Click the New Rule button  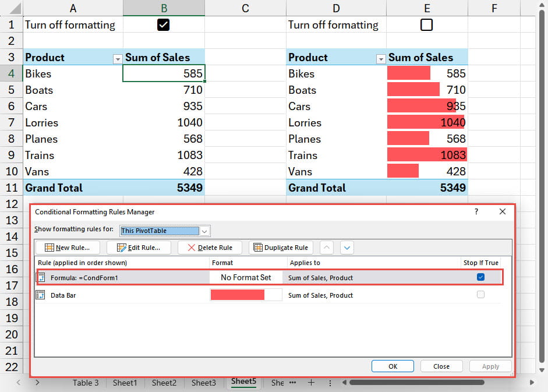coord(66,248)
